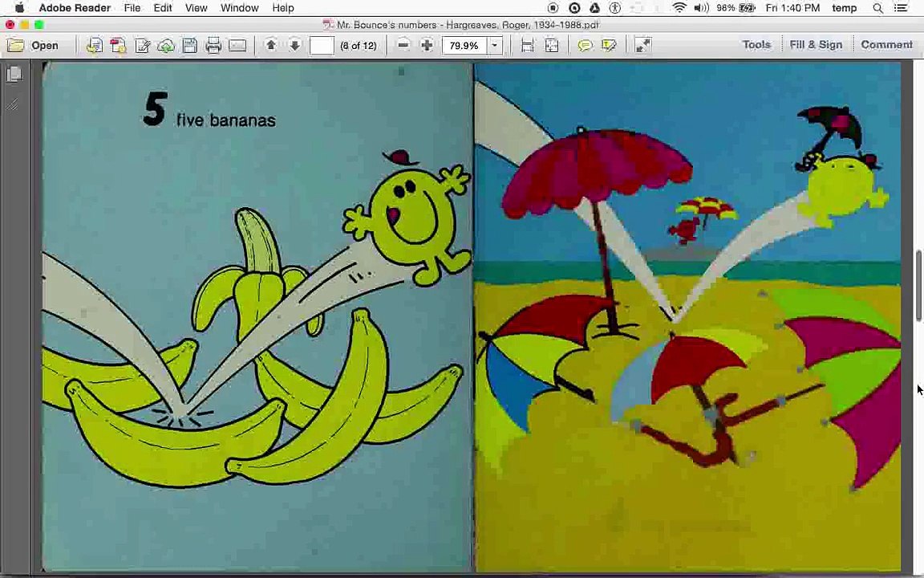Screen dimensions: 924x578
Task: Open the File menu
Action: [132, 8]
